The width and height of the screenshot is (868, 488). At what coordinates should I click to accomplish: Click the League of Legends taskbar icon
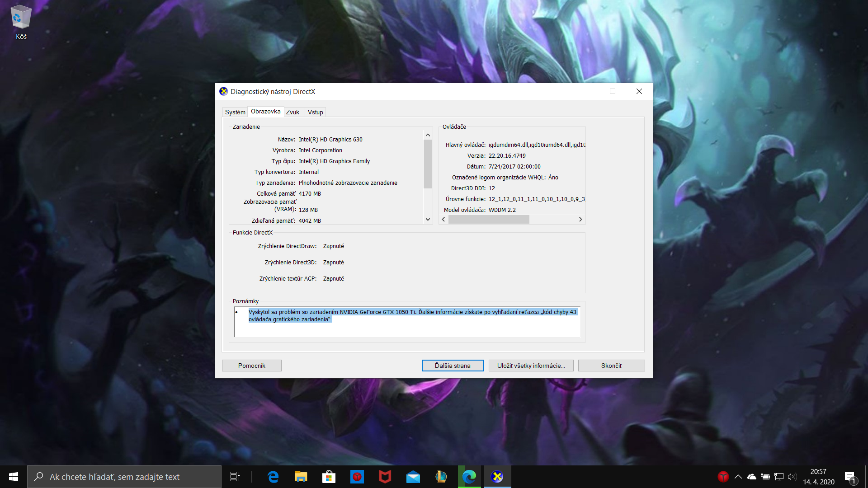[441, 477]
